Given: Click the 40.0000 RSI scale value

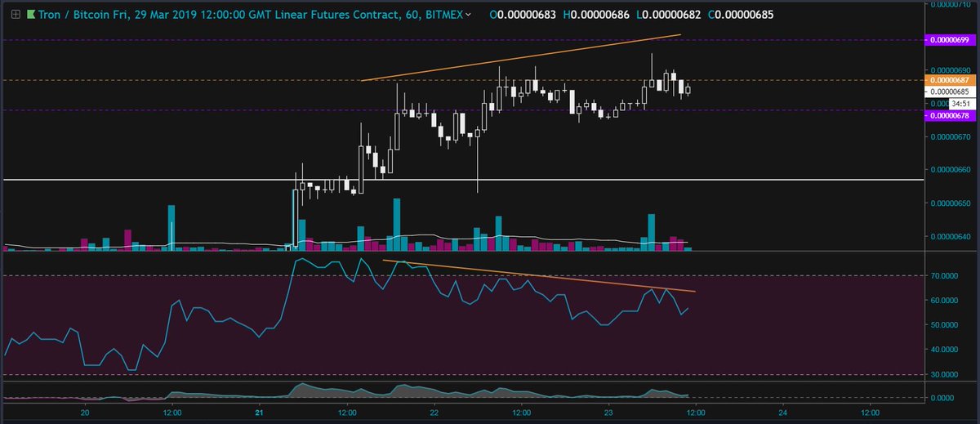Looking at the screenshot, I should tap(946, 350).
